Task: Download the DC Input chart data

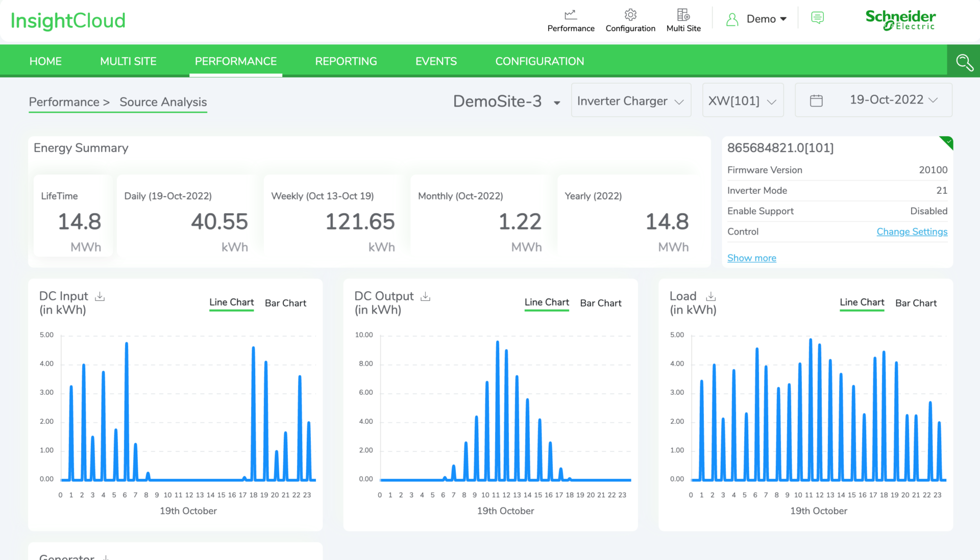Action: click(100, 296)
